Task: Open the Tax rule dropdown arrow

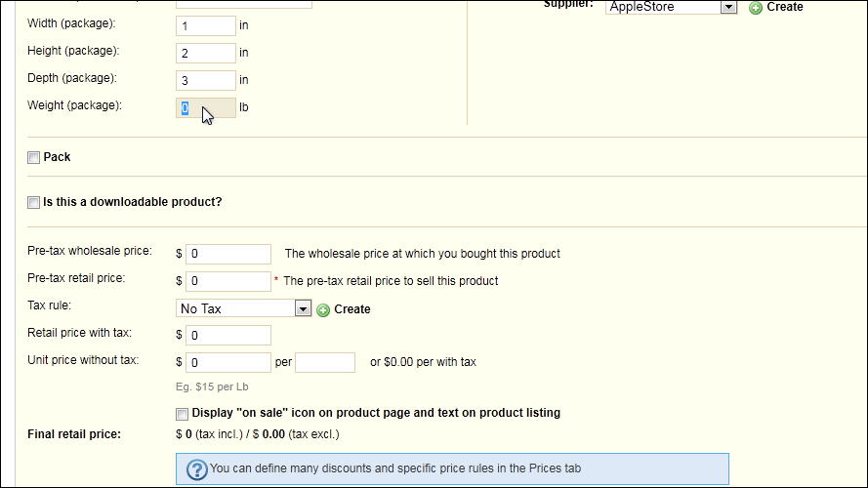Action: (303, 308)
